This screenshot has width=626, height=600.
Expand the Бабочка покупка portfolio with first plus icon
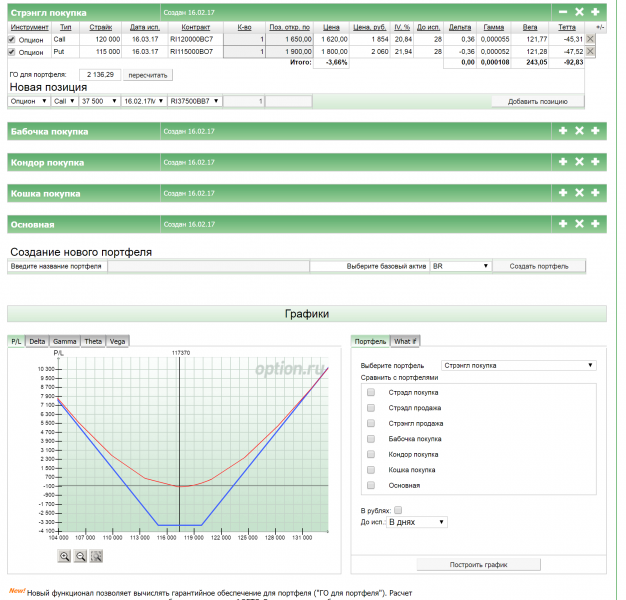point(563,131)
